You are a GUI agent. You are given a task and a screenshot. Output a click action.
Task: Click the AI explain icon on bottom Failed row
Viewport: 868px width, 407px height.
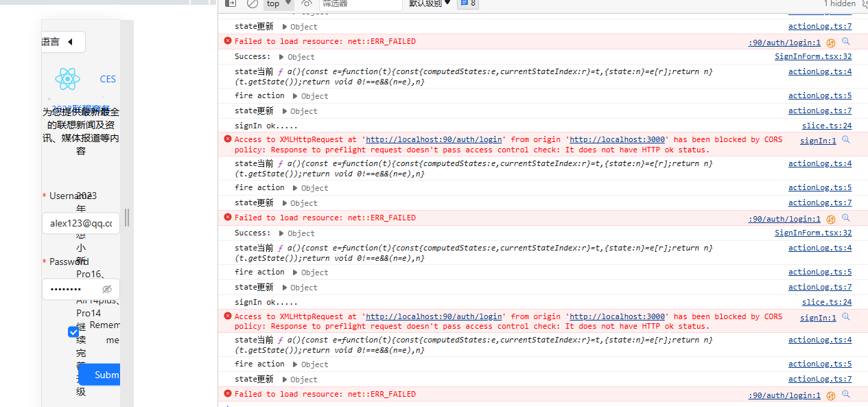[x=831, y=395]
